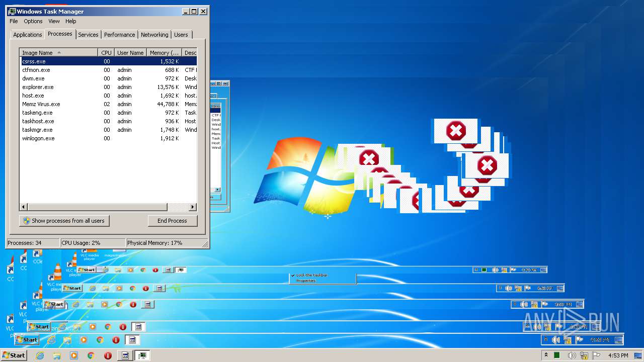The image size is (644, 362).
Task: Select the taskhost.exe process
Action: [108, 121]
